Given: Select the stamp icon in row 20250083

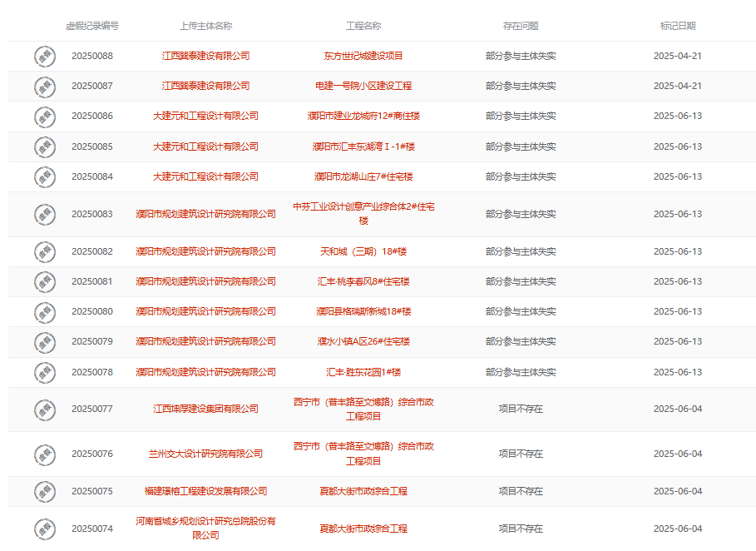Looking at the screenshot, I should tap(45, 215).
